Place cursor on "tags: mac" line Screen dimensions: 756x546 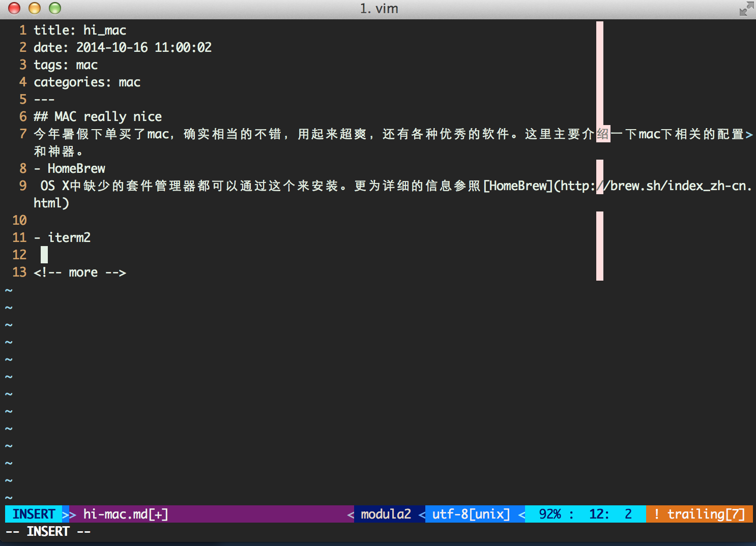66,65
